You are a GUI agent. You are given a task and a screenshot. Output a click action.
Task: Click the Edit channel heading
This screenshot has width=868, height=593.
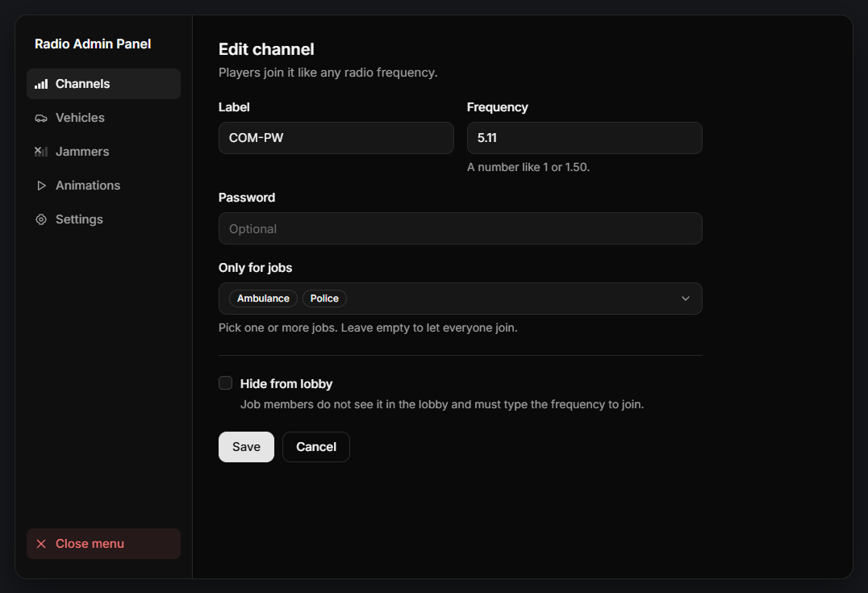pos(266,49)
